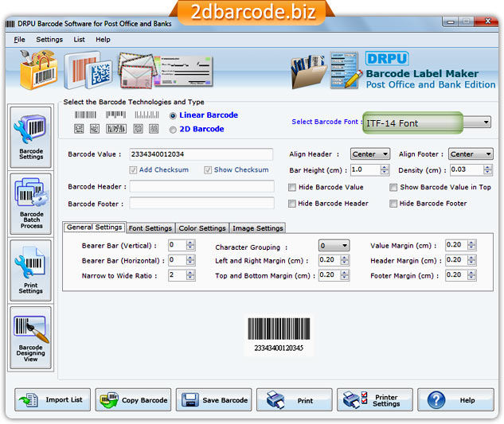
Task: Select first 2D barcode sample icon
Action: [79, 129]
